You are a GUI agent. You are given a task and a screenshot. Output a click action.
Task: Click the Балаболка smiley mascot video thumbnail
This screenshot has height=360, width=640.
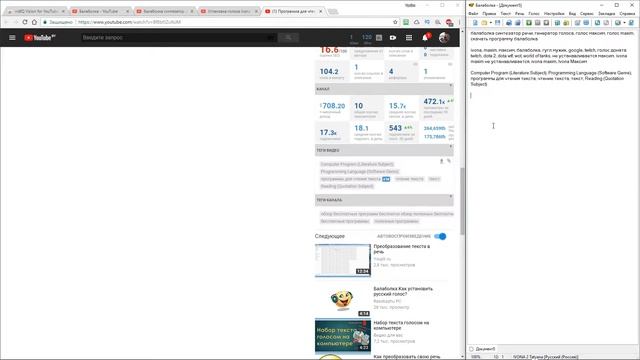tap(343, 300)
